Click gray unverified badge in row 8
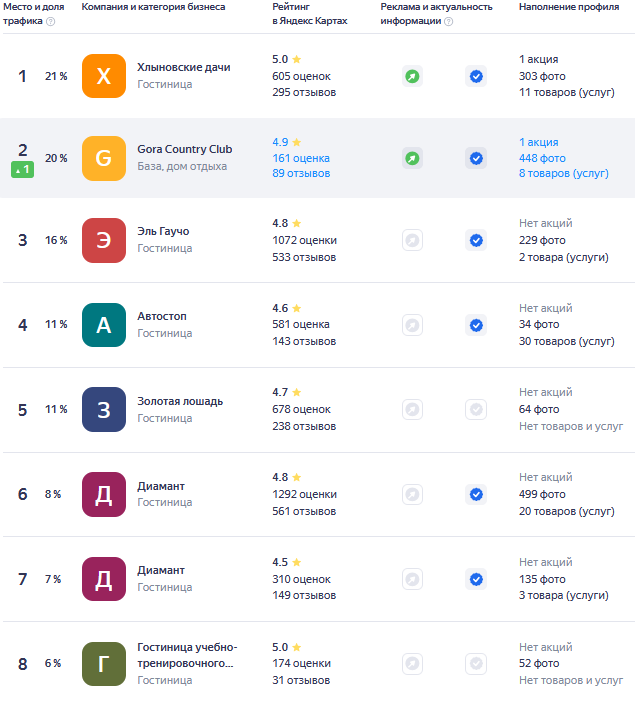This screenshot has width=635, height=705. coord(476,664)
